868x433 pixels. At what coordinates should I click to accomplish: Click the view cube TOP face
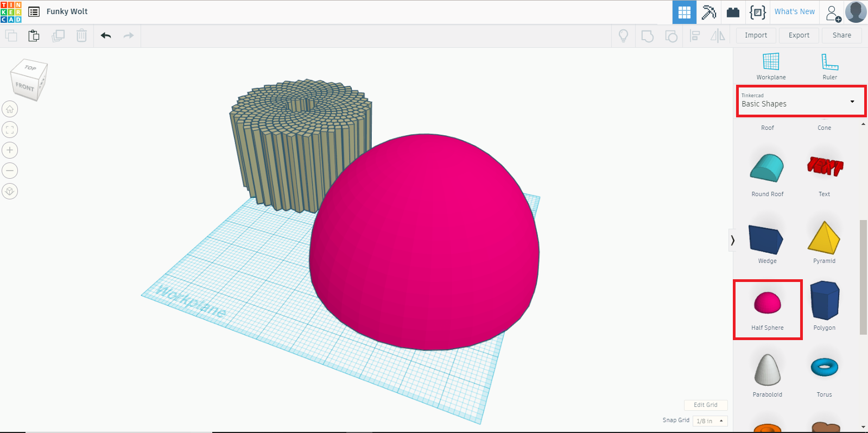coord(30,68)
